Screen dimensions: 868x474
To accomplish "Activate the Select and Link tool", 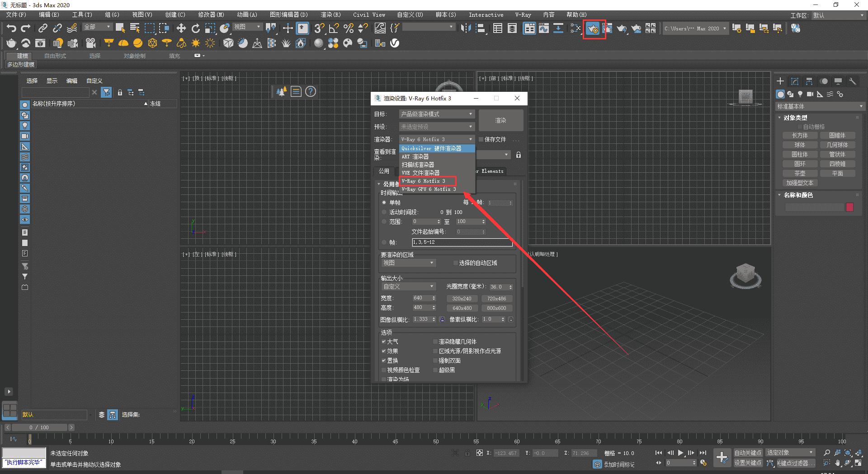I will [x=42, y=28].
